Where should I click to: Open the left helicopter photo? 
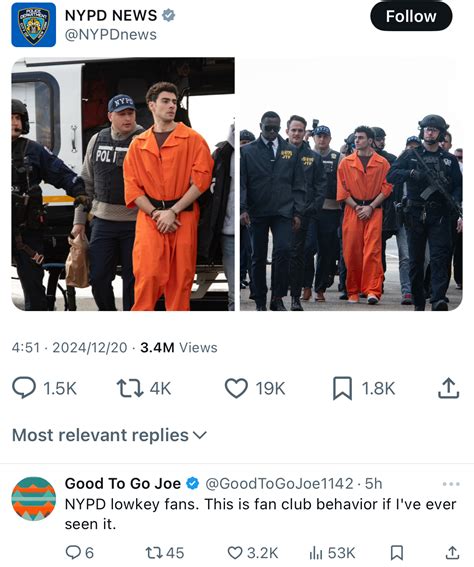[x=123, y=184]
